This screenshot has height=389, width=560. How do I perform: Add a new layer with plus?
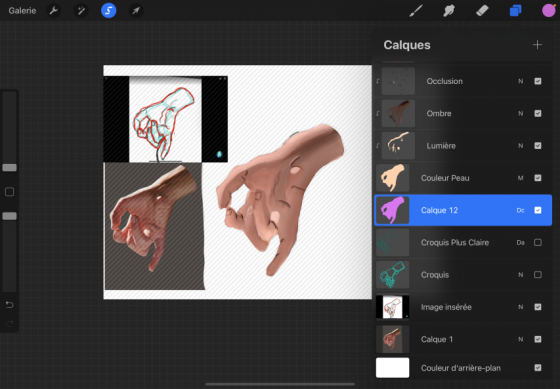click(x=537, y=45)
